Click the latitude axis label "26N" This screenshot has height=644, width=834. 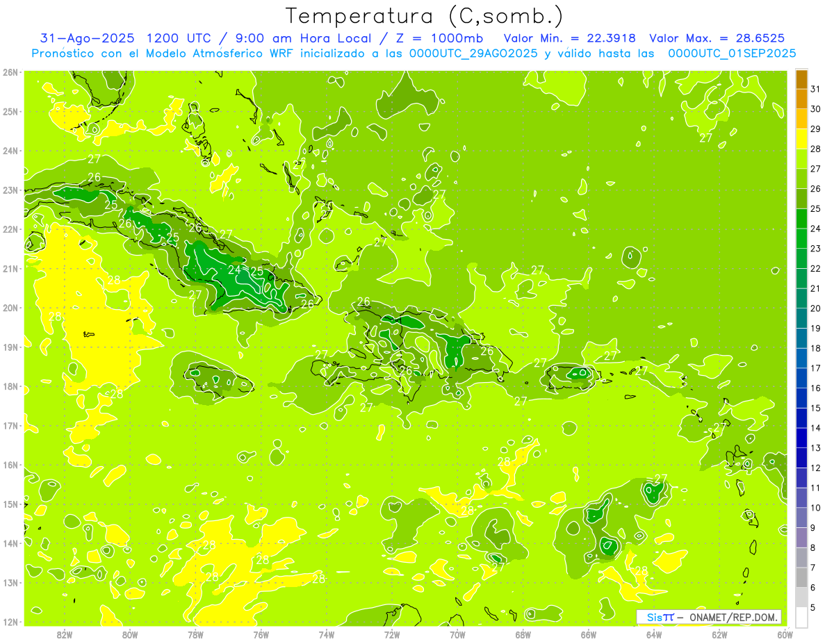(x=11, y=72)
